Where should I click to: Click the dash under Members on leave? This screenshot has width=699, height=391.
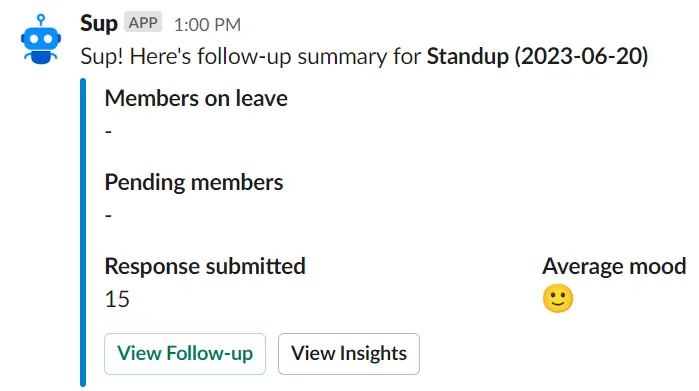(108, 132)
